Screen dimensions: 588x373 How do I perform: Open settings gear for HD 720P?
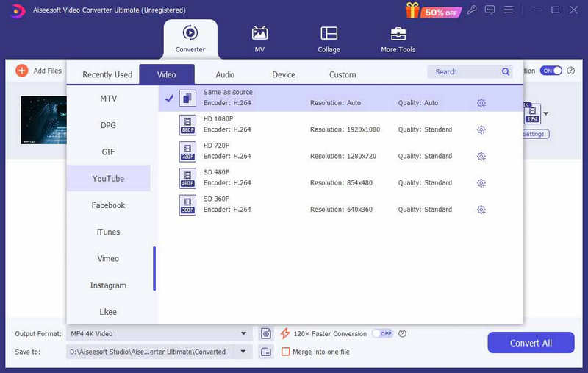click(x=481, y=156)
